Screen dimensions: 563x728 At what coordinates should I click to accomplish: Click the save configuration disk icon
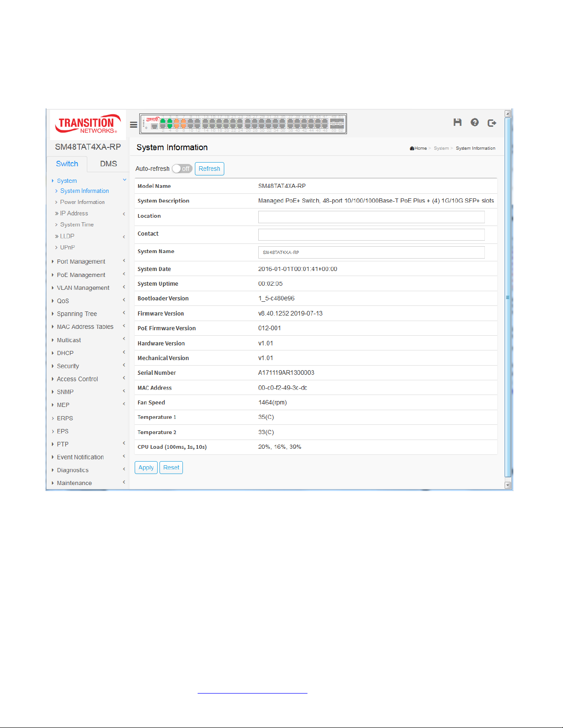(x=457, y=122)
